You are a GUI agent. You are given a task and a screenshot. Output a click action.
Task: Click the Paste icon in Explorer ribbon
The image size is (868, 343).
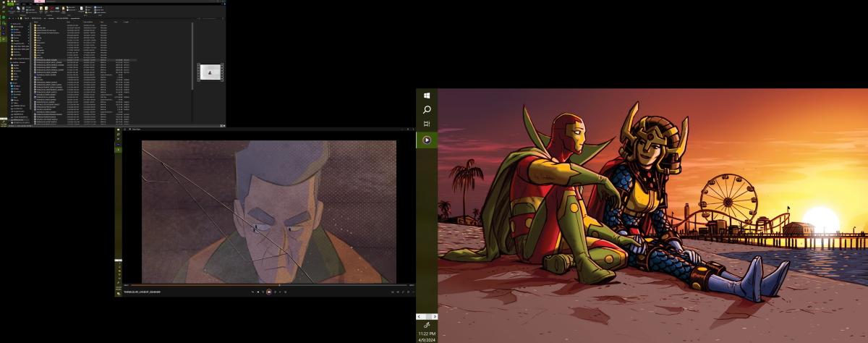click(x=23, y=9)
